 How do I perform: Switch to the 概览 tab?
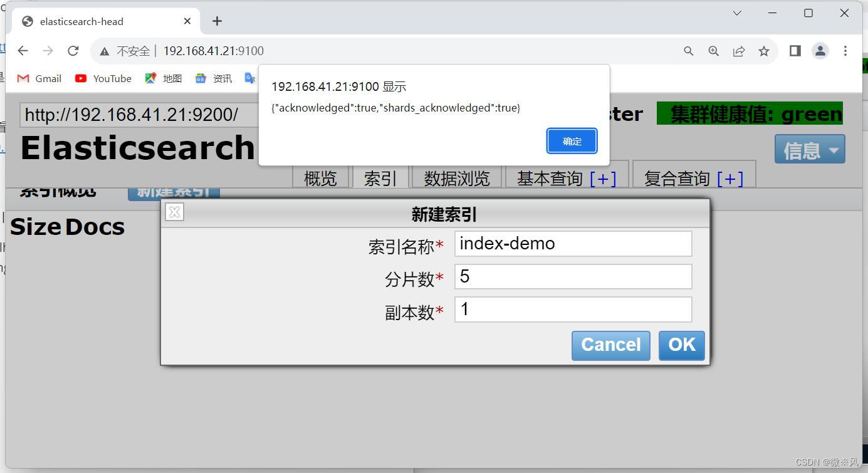[x=320, y=178]
